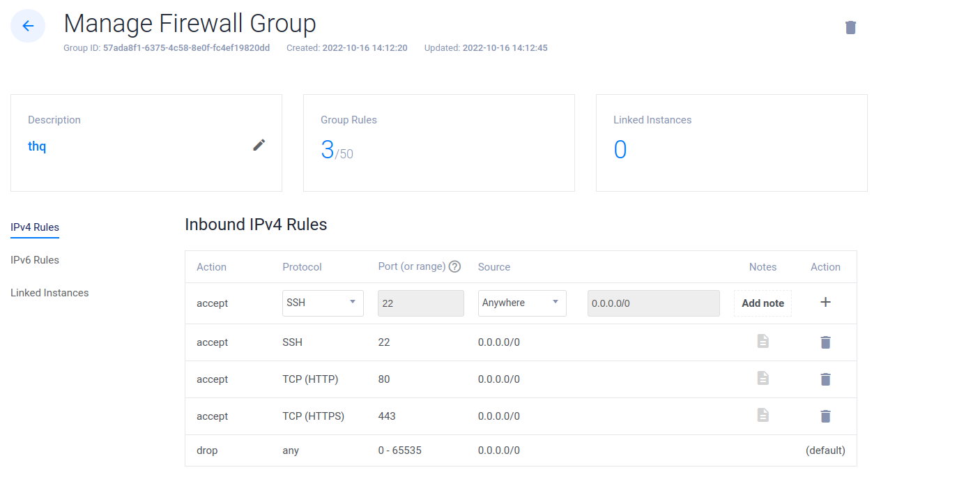Edit the group description pencil icon
Screen dimensions: 980x493
259,145
